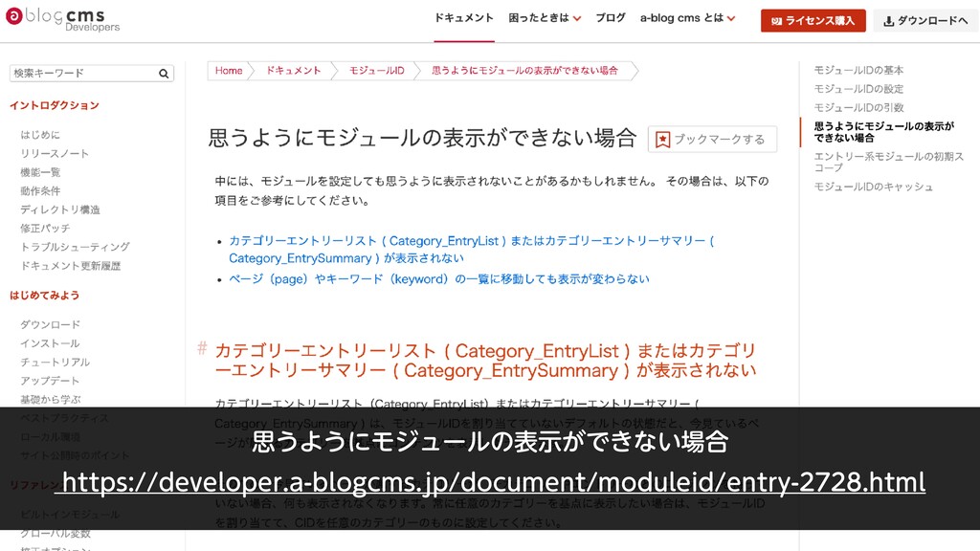The height and width of the screenshot is (551, 980).
Task: Click the bookmark star icon
Action: [662, 140]
